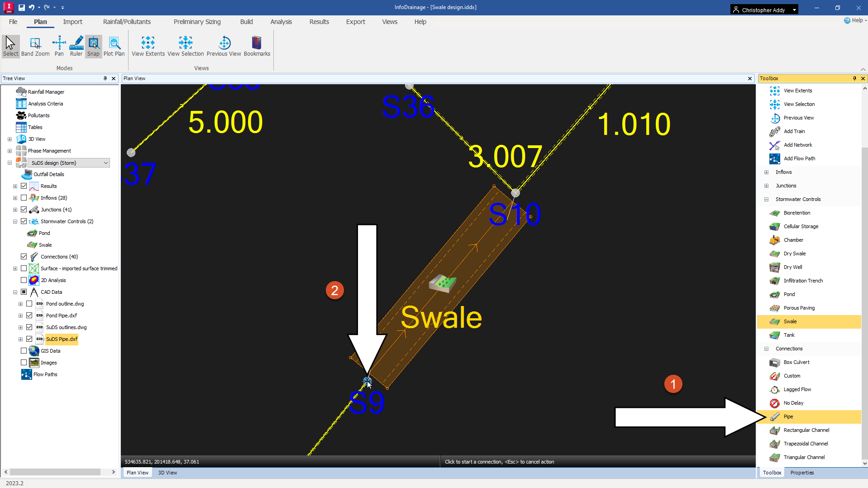
Task: Collapse the Connections group in Toolbox
Action: pyautogui.click(x=766, y=349)
